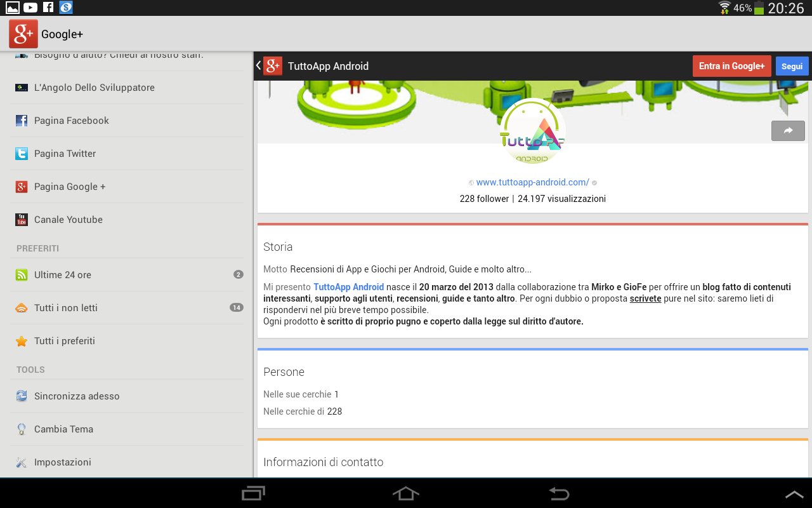Open the www.tuttoapp-android.com link

532,182
